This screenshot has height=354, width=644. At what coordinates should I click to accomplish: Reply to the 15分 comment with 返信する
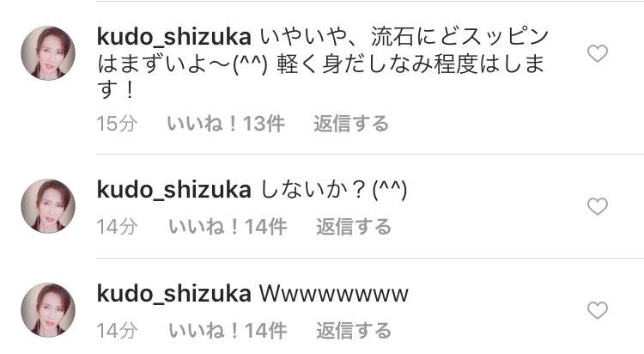[x=351, y=124]
